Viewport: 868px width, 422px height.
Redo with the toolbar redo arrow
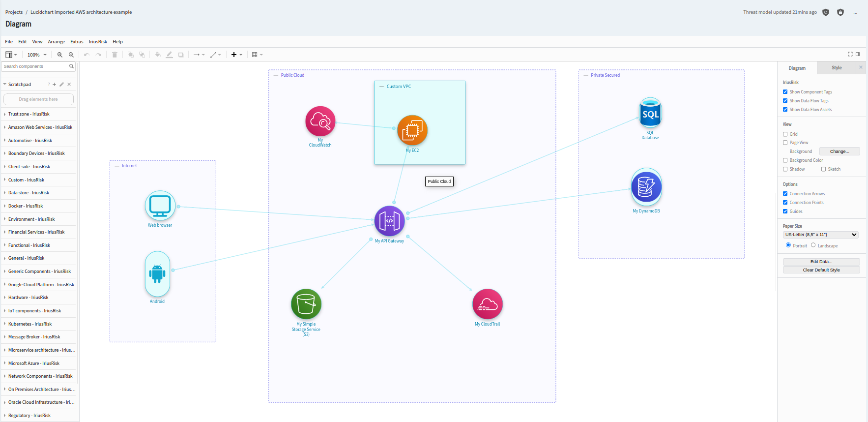pos(99,55)
